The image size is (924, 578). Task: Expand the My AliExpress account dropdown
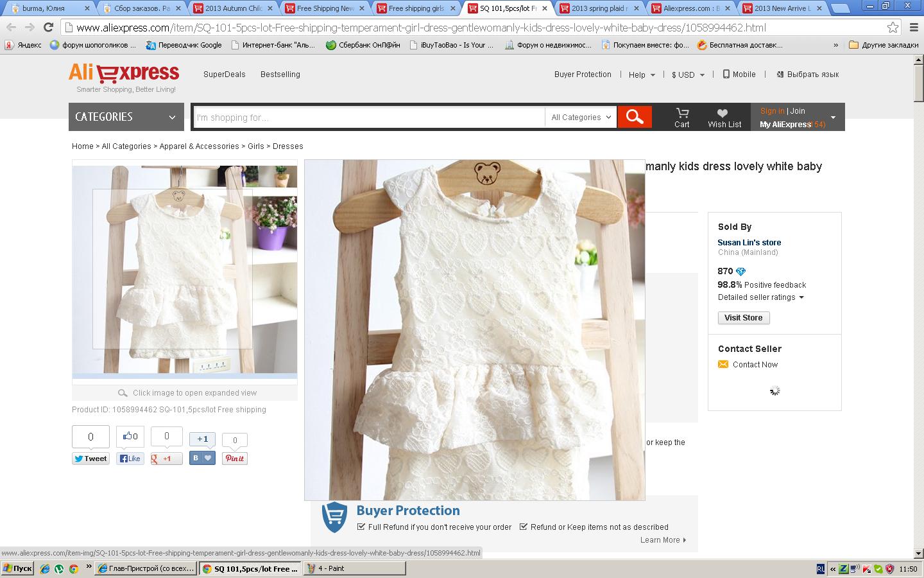[833, 118]
